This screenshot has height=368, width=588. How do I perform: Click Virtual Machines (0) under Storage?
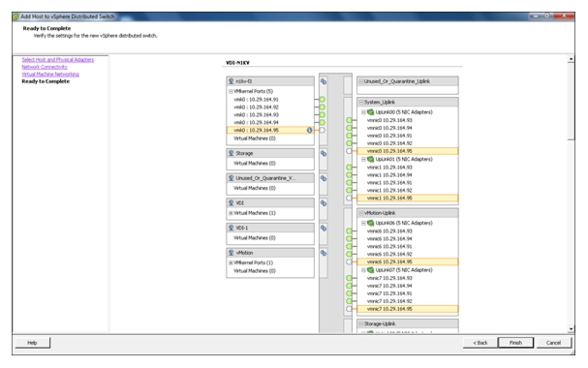255,164
